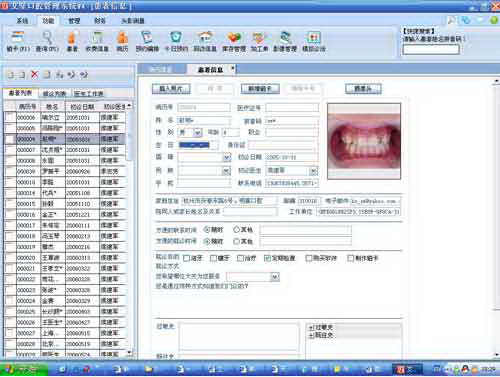
Task: Click the 电子邮件 email field
Action: 375,201
